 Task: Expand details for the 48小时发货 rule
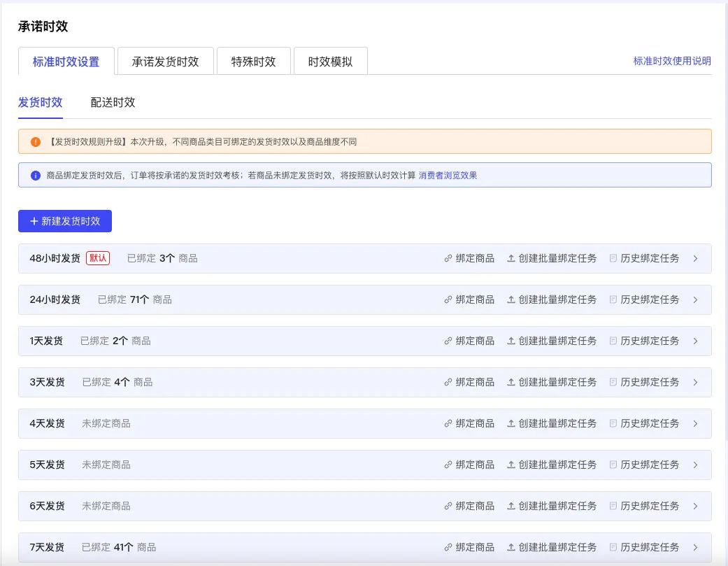point(696,258)
